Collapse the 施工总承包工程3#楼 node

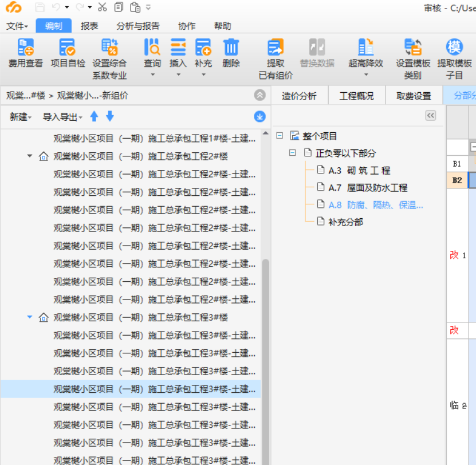29,317
